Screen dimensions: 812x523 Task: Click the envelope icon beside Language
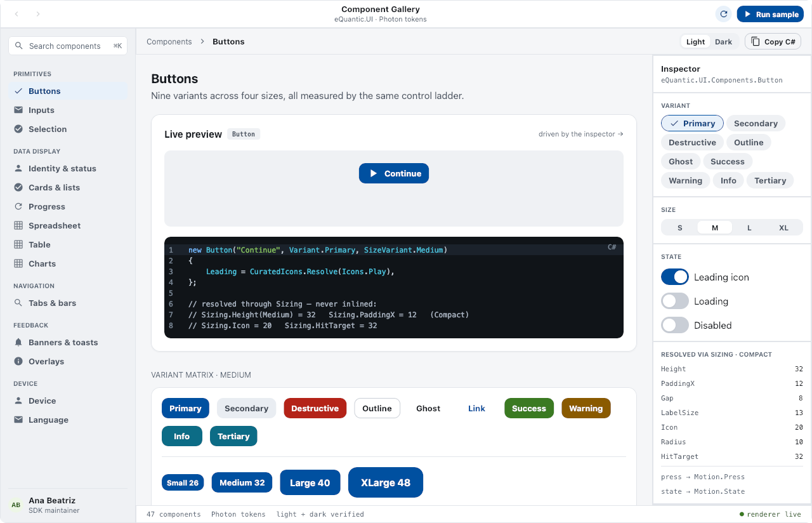[x=18, y=420]
